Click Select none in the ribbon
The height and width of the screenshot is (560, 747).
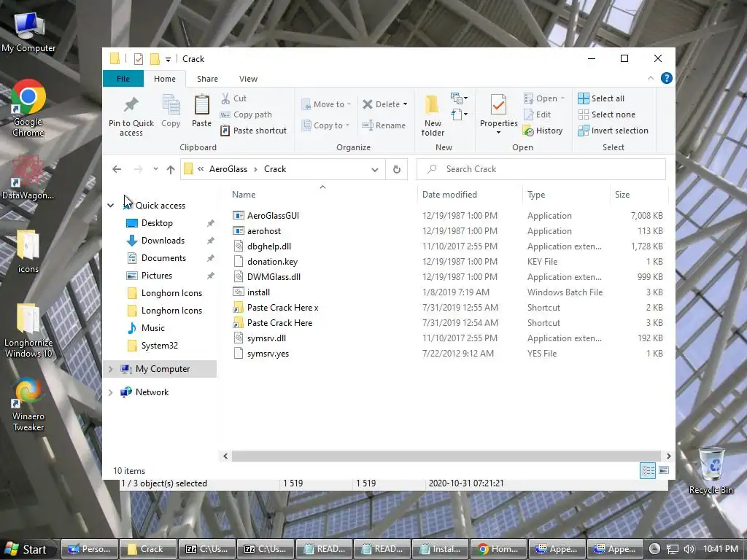point(606,114)
